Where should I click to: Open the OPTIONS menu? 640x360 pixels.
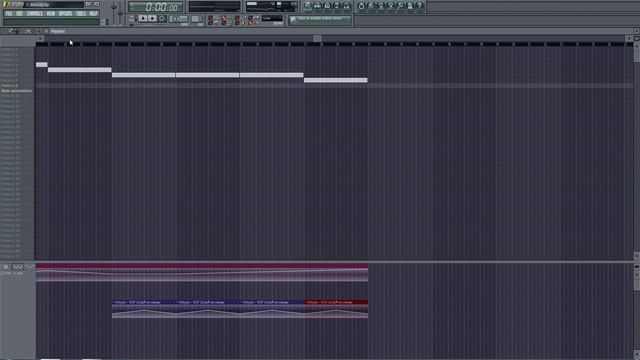point(65,13)
